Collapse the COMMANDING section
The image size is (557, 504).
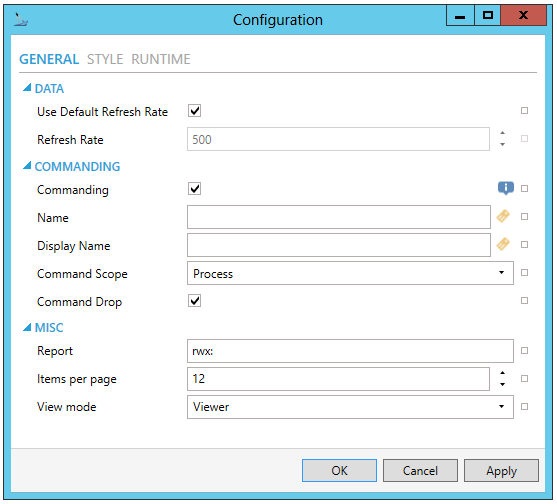(x=27, y=166)
